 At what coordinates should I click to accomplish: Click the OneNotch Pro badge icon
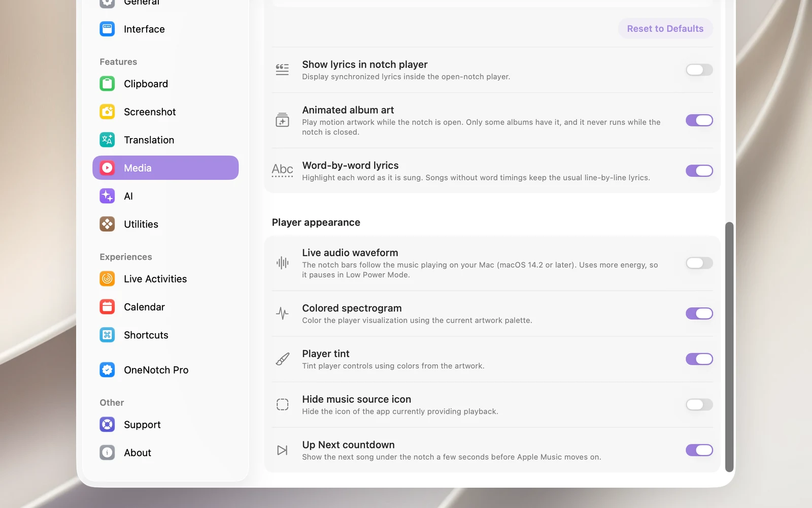click(107, 370)
